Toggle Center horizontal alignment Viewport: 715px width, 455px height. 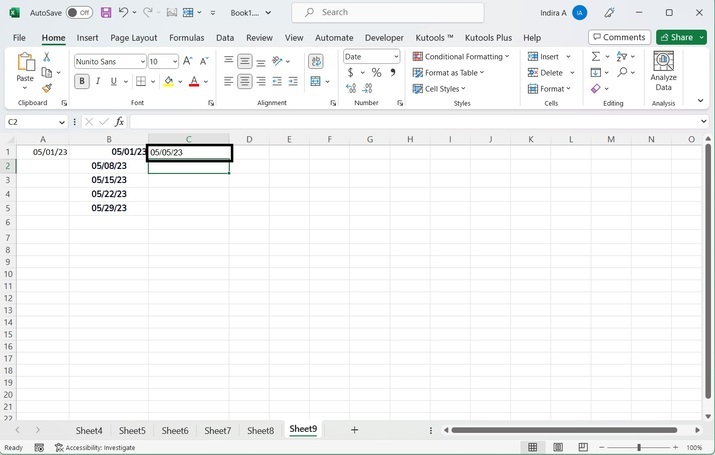245,81
